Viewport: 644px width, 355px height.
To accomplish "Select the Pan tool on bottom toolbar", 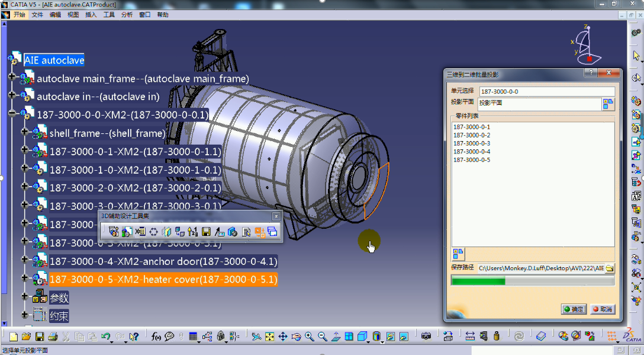I will (x=283, y=336).
